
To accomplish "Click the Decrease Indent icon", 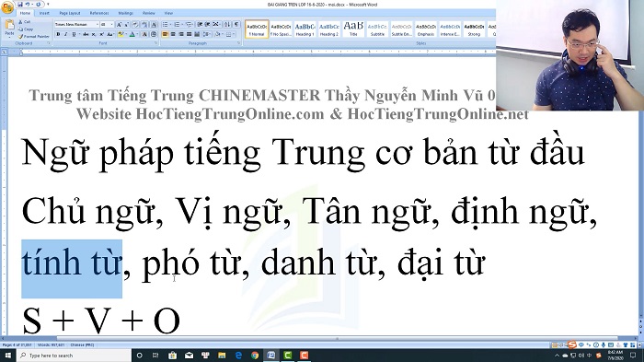I will tap(200, 24).
